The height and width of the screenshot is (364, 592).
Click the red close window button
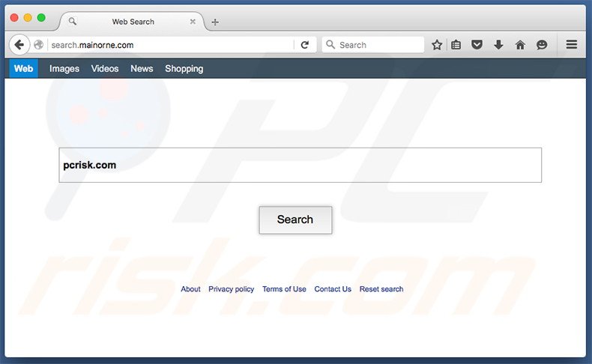(14, 17)
